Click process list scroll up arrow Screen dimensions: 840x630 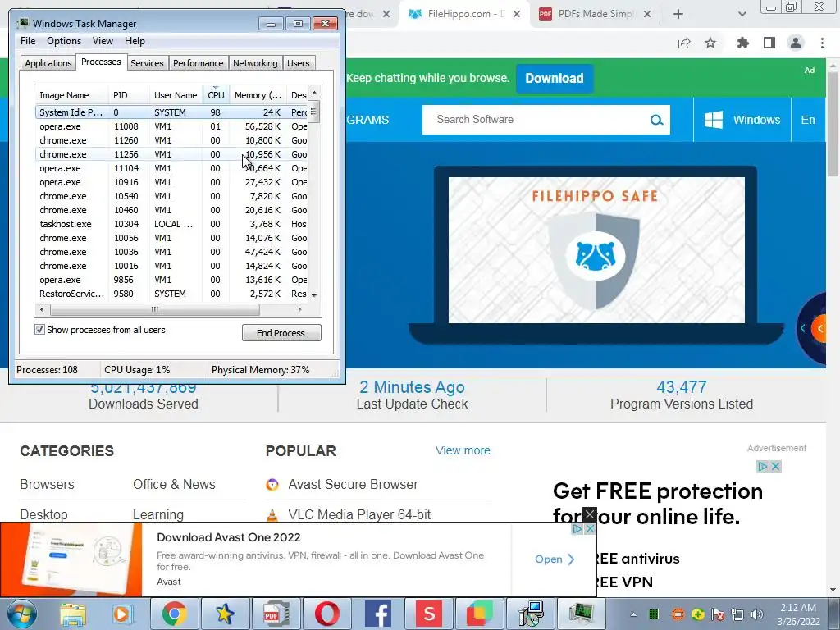click(314, 93)
